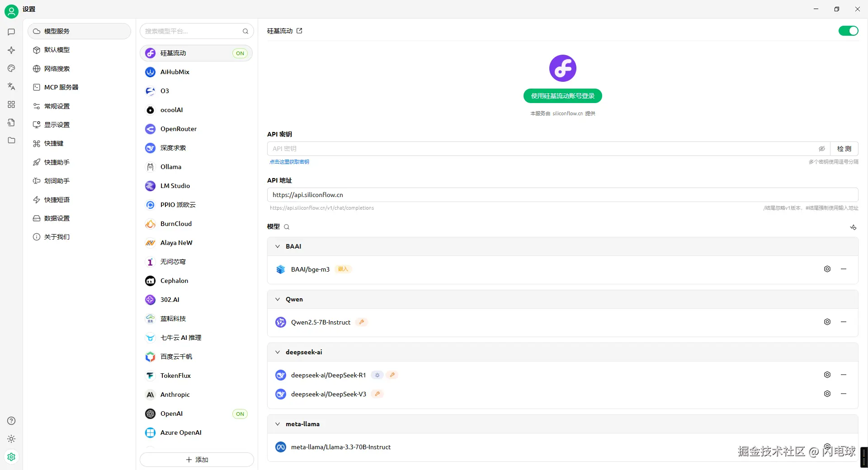Image resolution: width=868 pixels, height=470 pixels.
Task: Select the OpenAI provider
Action: point(196,414)
